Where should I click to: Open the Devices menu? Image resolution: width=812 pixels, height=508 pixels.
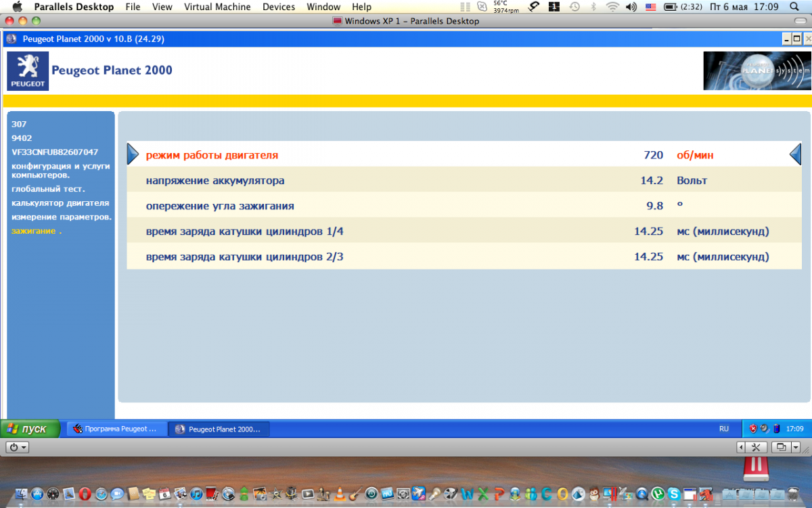click(279, 7)
